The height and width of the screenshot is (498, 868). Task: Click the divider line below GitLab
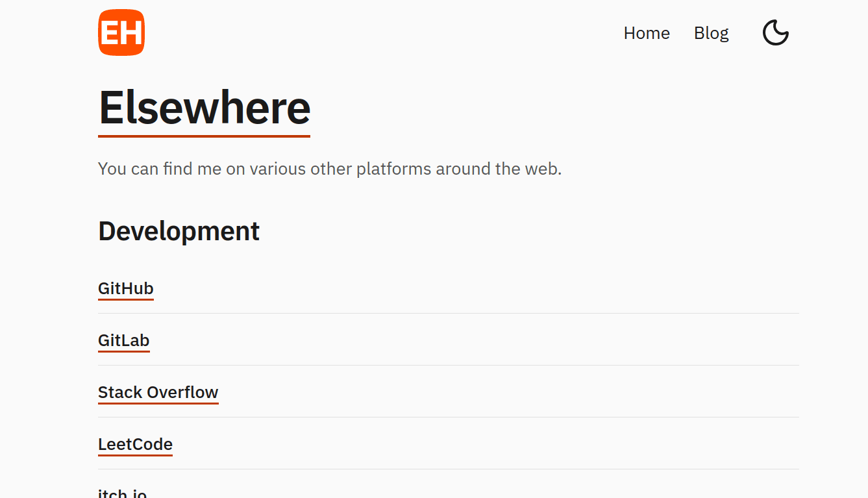click(449, 365)
